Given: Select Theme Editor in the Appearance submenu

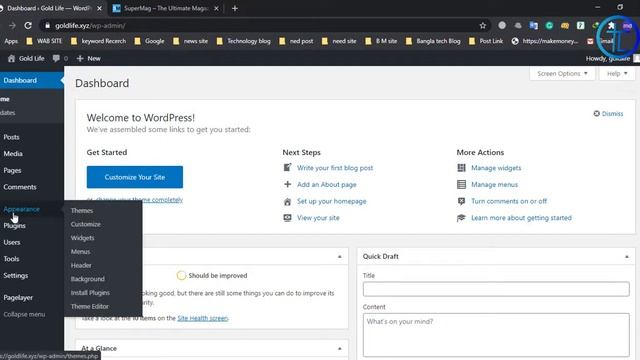Looking at the screenshot, I should (x=89, y=306).
